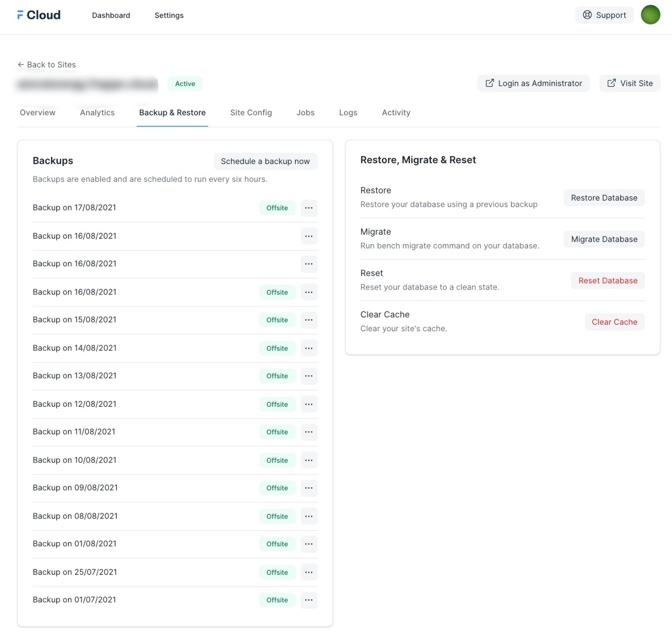Click the Visit Site button
The width and height of the screenshot is (672, 638).
(x=629, y=83)
